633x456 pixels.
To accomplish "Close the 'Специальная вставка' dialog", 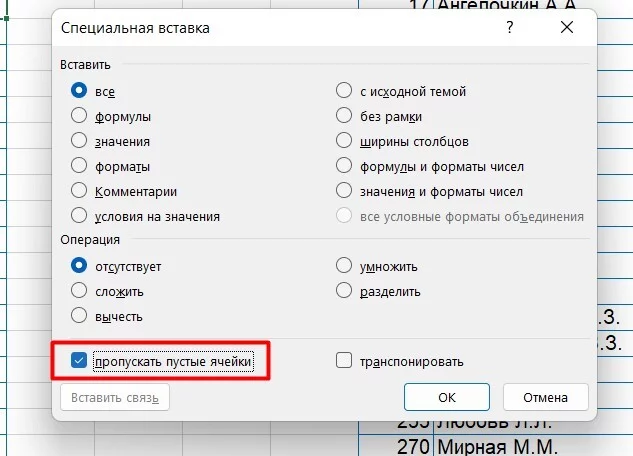I will point(567,27).
